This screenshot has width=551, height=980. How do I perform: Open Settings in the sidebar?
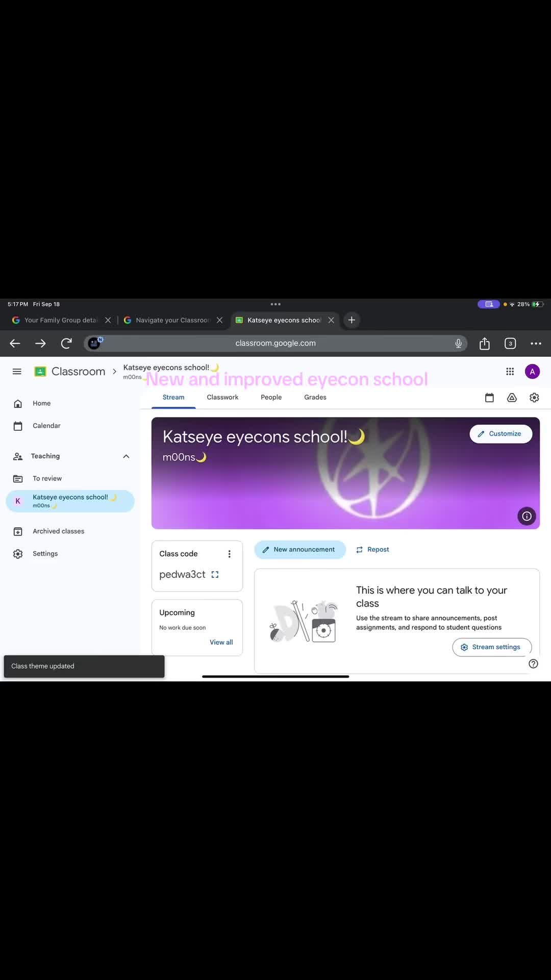coord(70,554)
